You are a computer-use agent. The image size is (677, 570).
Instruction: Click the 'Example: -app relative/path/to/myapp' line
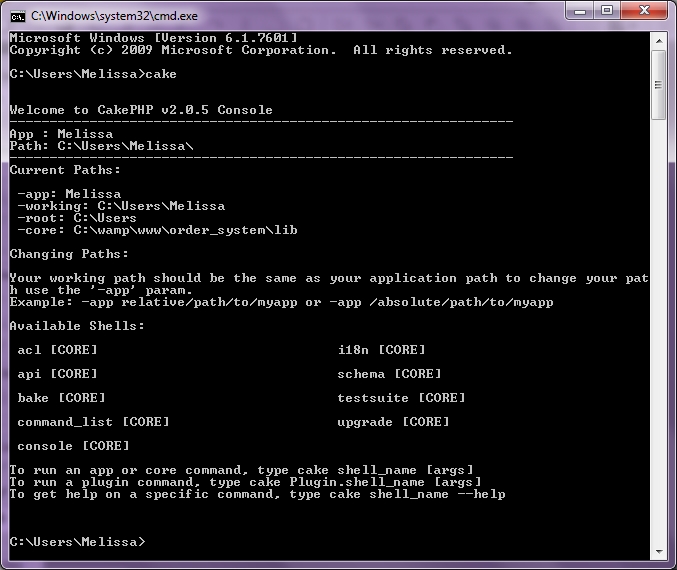coord(282,302)
